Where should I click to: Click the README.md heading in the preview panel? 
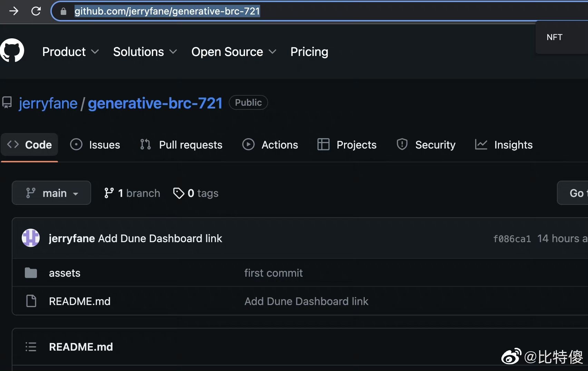(x=81, y=347)
